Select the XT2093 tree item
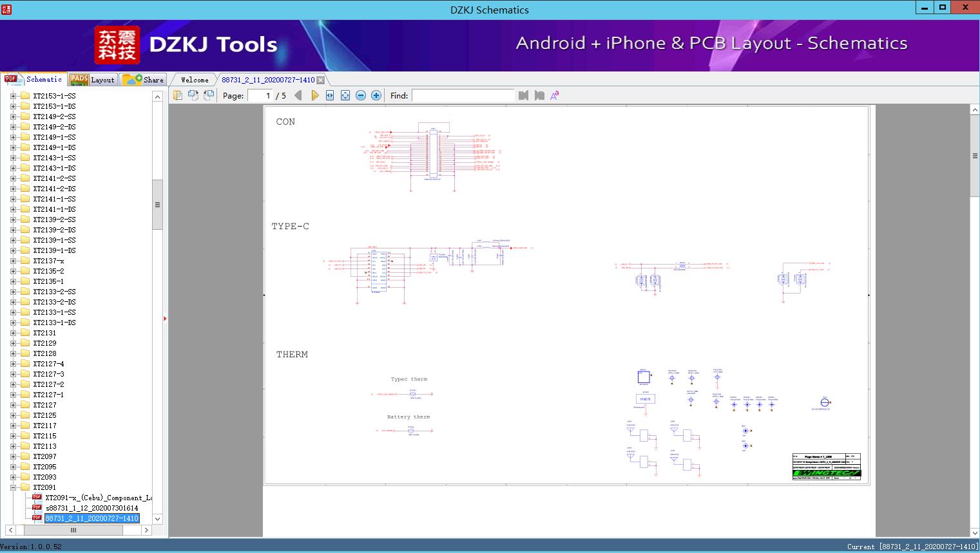This screenshot has width=980, height=553. coord(44,477)
